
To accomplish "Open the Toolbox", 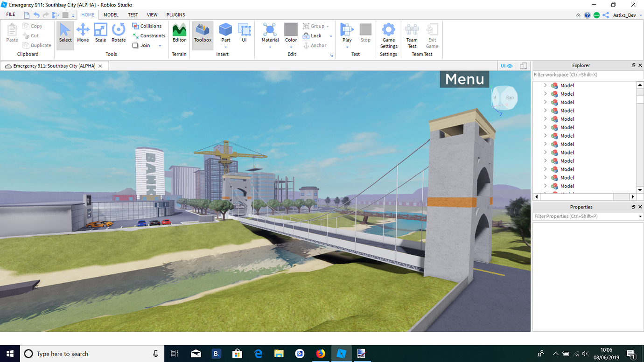I will pos(202,34).
